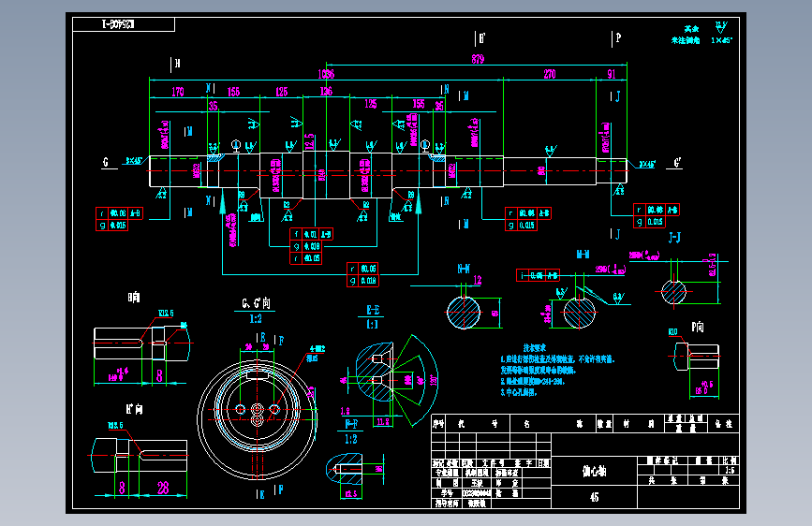Viewport: 812px width, 526px height.
Task: Click the 28 dimension in B' view
Action: click(163, 488)
